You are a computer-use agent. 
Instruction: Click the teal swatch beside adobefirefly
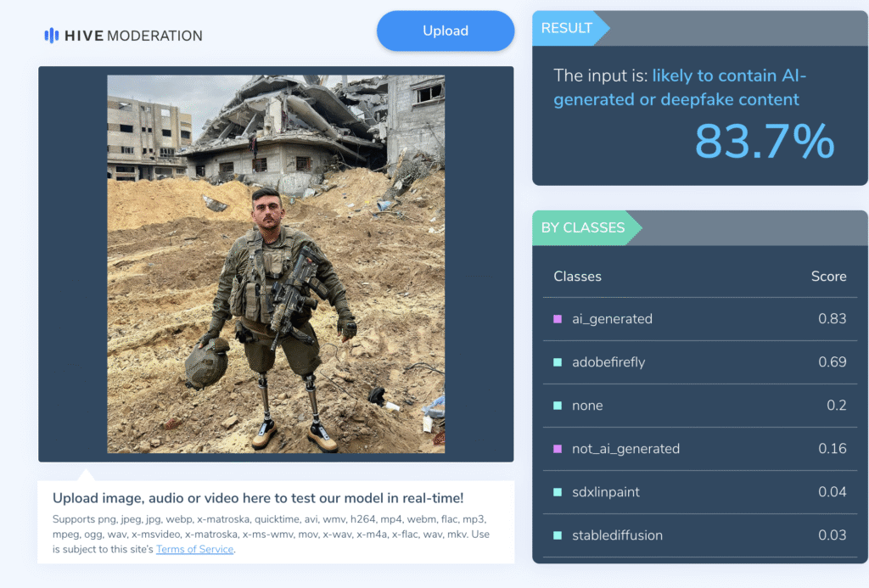coord(558,362)
